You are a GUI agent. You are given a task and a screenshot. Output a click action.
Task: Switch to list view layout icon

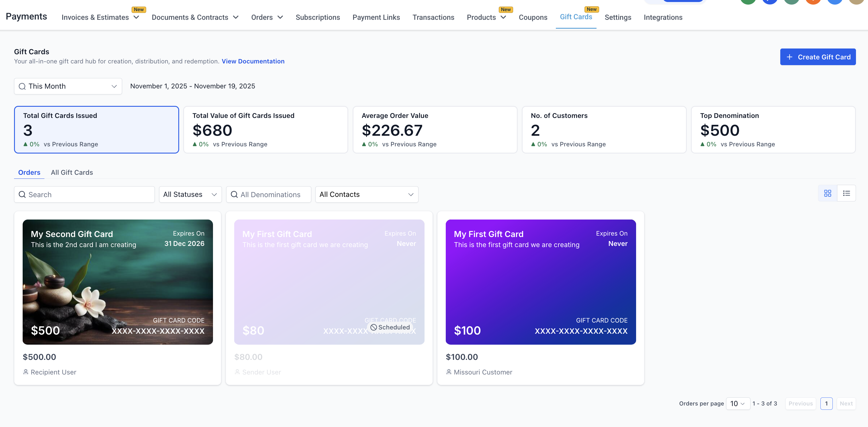point(846,193)
